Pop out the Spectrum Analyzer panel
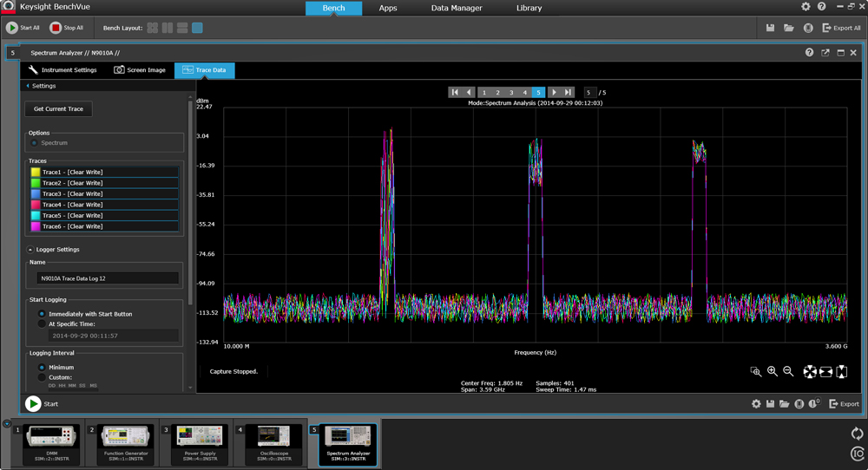The width and height of the screenshot is (868, 470). tap(825, 53)
